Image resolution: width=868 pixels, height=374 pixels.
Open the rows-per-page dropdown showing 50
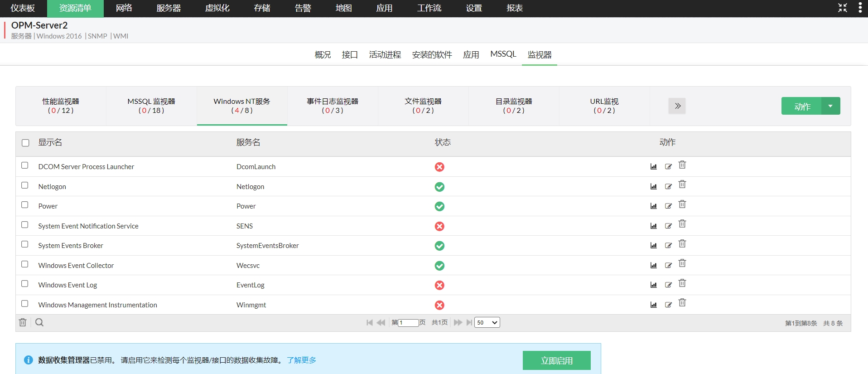tap(487, 322)
